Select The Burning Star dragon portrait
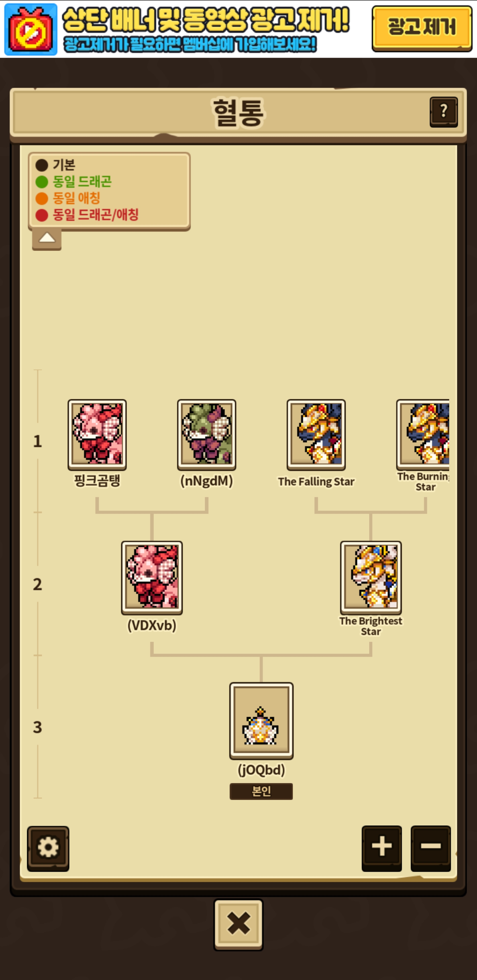 pyautogui.click(x=423, y=434)
